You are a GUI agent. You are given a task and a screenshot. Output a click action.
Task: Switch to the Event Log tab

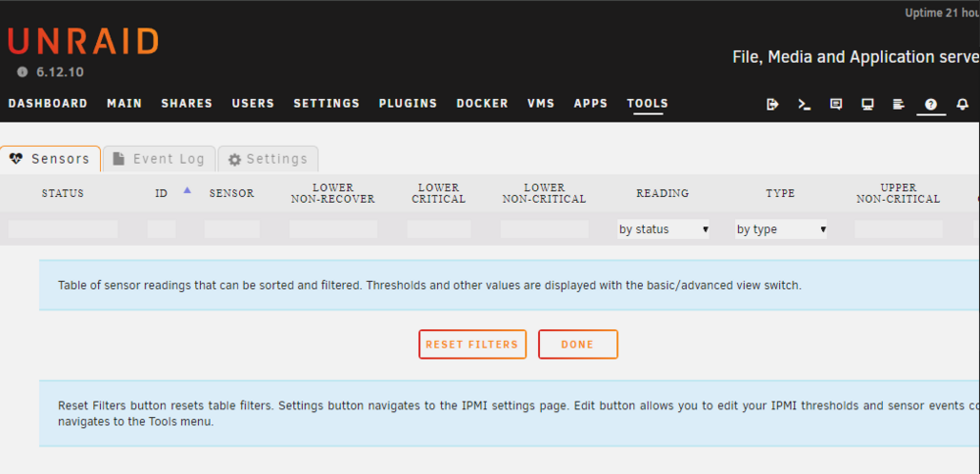[x=159, y=159]
